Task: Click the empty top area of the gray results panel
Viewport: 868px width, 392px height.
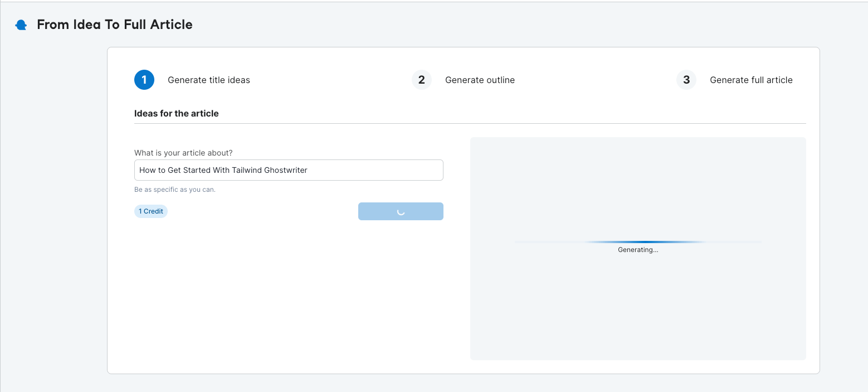Action: tap(638, 167)
